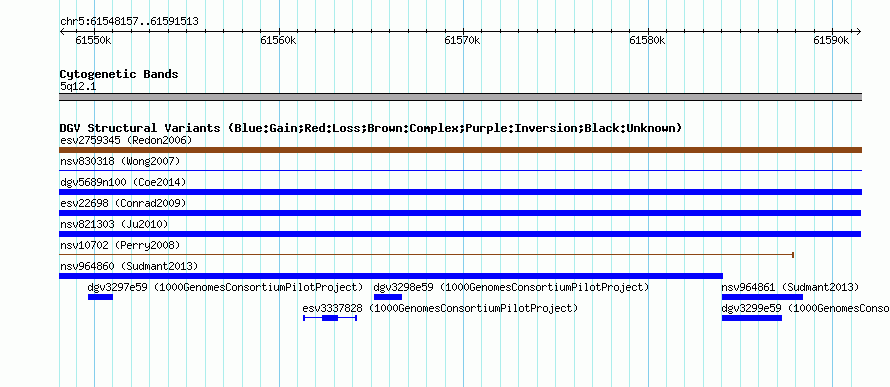Click the 5q12.1 band label
Image resolution: width=890 pixels, height=387 pixels.
pyautogui.click(x=78, y=86)
